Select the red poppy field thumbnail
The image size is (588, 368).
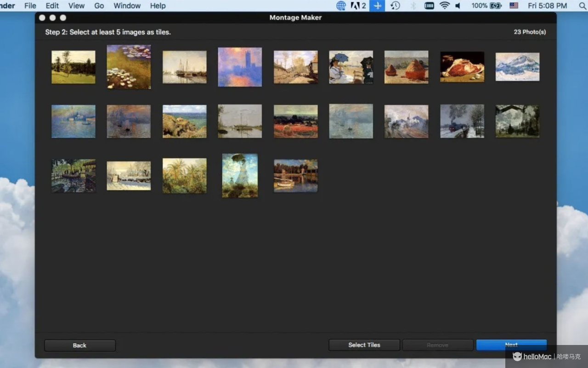tap(295, 121)
